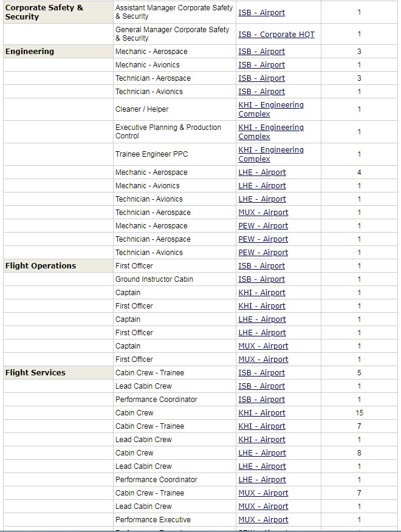Click PEW - Airport link for Mechanic - Aerospace
The height and width of the screenshot is (532, 401).
coord(263,226)
